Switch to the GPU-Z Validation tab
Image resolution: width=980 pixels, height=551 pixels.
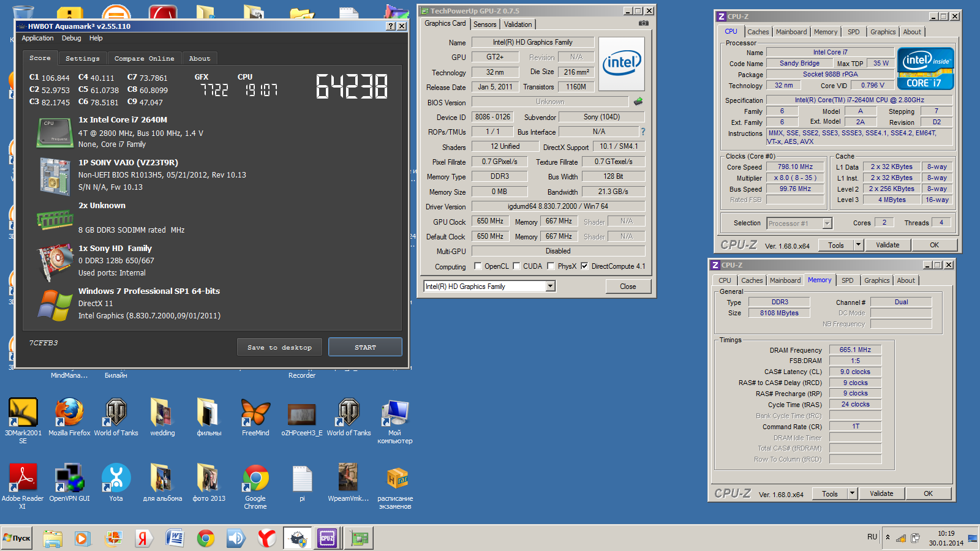tap(518, 24)
